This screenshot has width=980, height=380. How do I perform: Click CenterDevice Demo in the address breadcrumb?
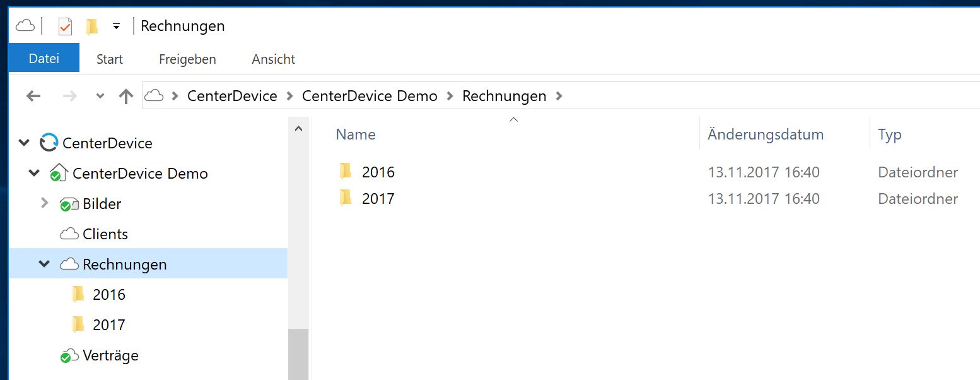(x=370, y=96)
